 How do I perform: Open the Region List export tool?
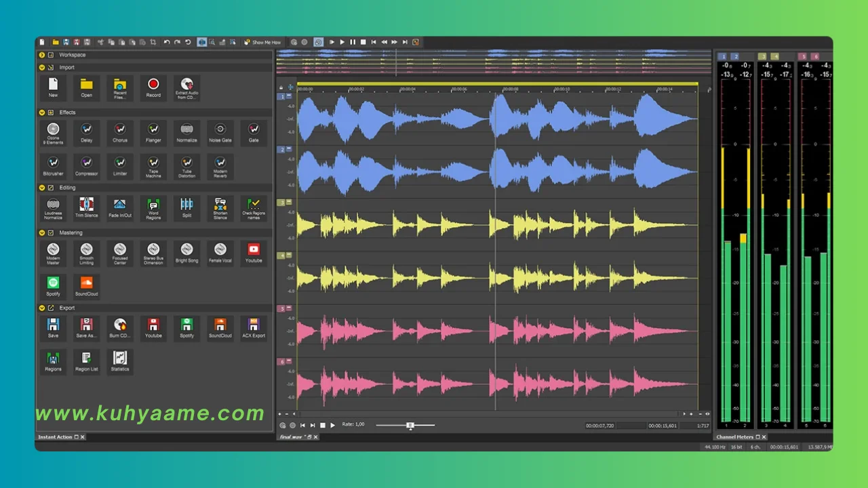86,361
